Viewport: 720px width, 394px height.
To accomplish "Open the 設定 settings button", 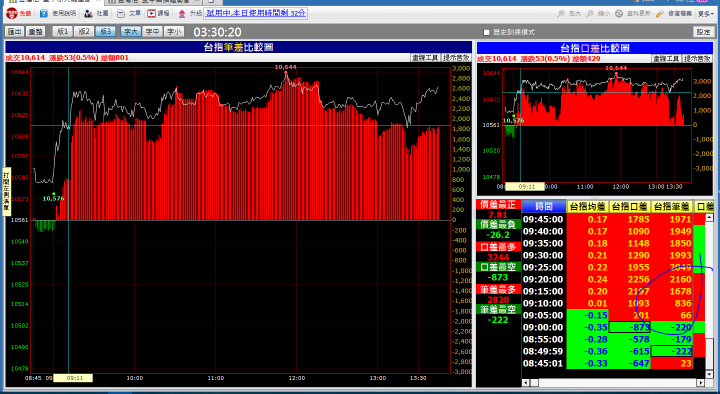I will 703,32.
